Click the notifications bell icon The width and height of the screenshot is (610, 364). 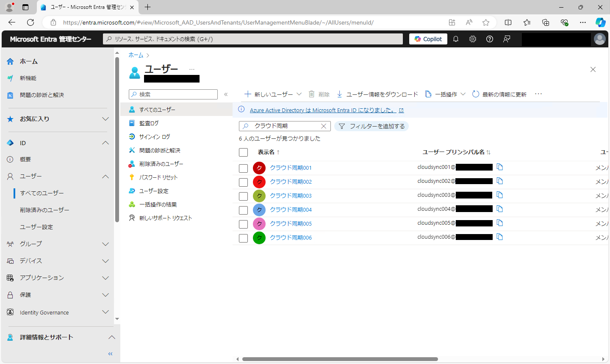(x=456, y=39)
